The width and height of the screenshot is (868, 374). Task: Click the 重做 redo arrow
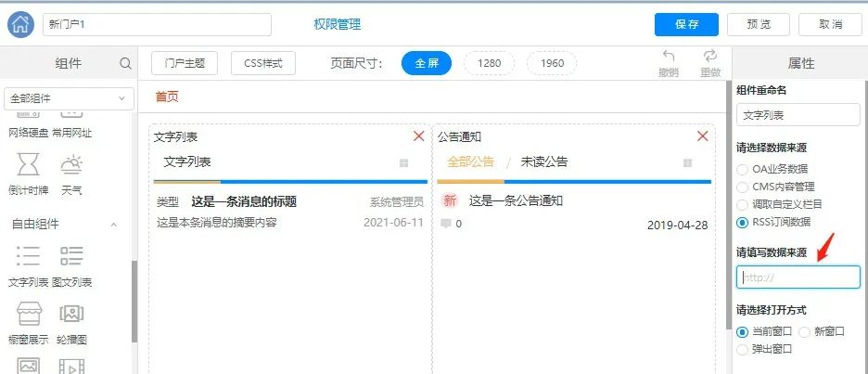point(710,56)
